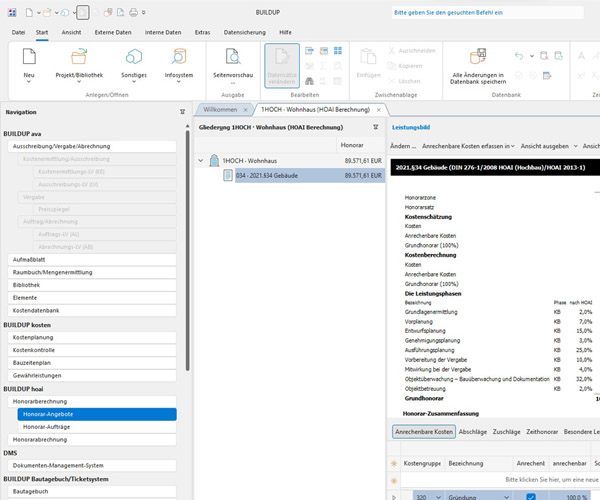Click the database refresh icon in Datenbank group

[x=559, y=56]
